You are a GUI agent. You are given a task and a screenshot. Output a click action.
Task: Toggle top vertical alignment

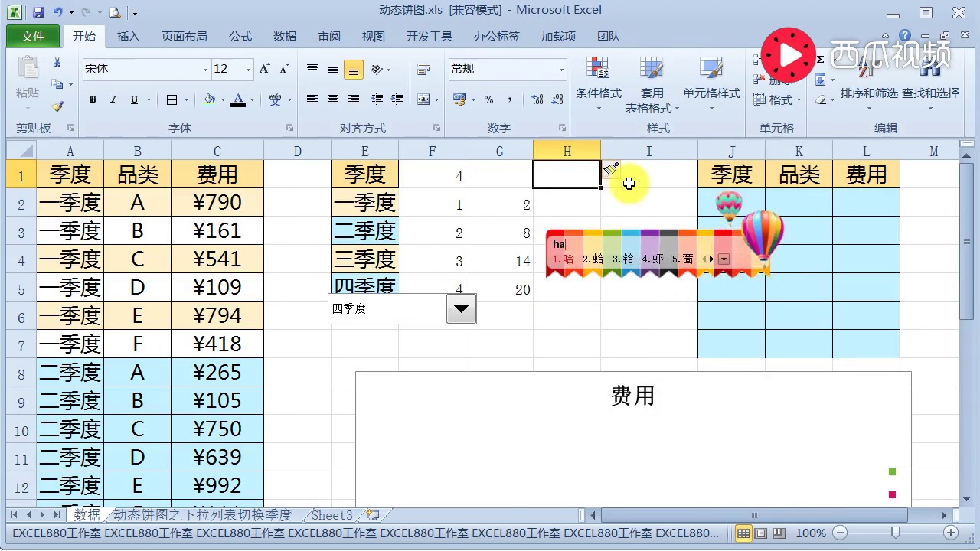(x=312, y=69)
